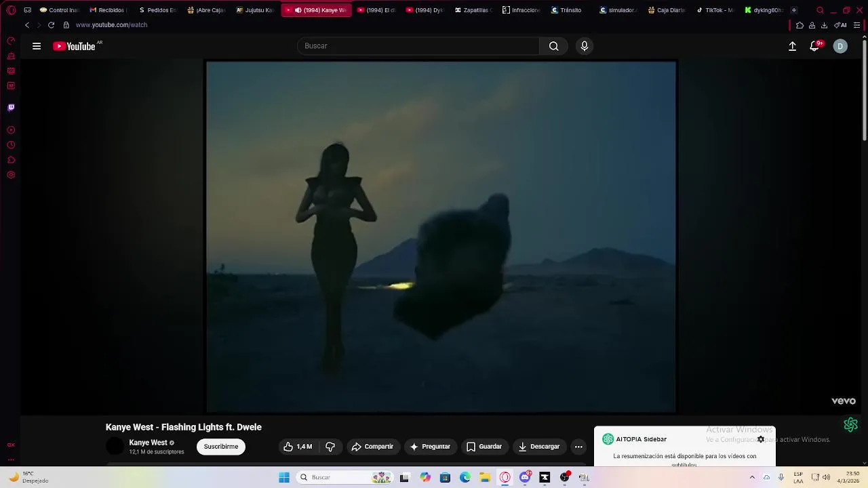Switch to the Control Ina tab
This screenshot has width=868, height=488.
tap(60, 10)
